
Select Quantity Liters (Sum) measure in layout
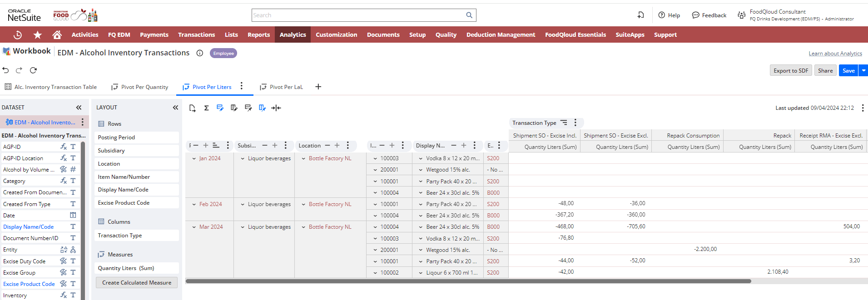coord(137,268)
